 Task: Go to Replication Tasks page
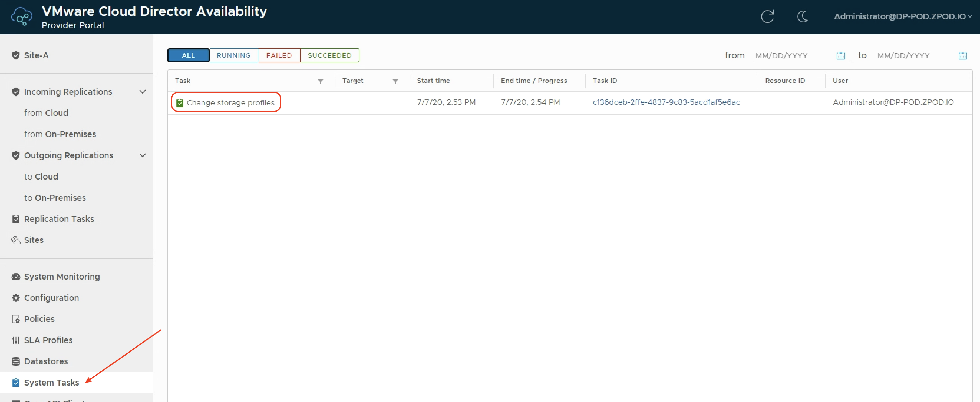(x=59, y=218)
